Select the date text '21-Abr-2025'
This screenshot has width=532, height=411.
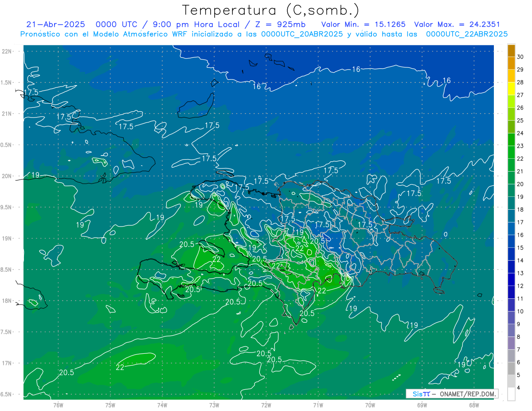pyautogui.click(x=55, y=24)
